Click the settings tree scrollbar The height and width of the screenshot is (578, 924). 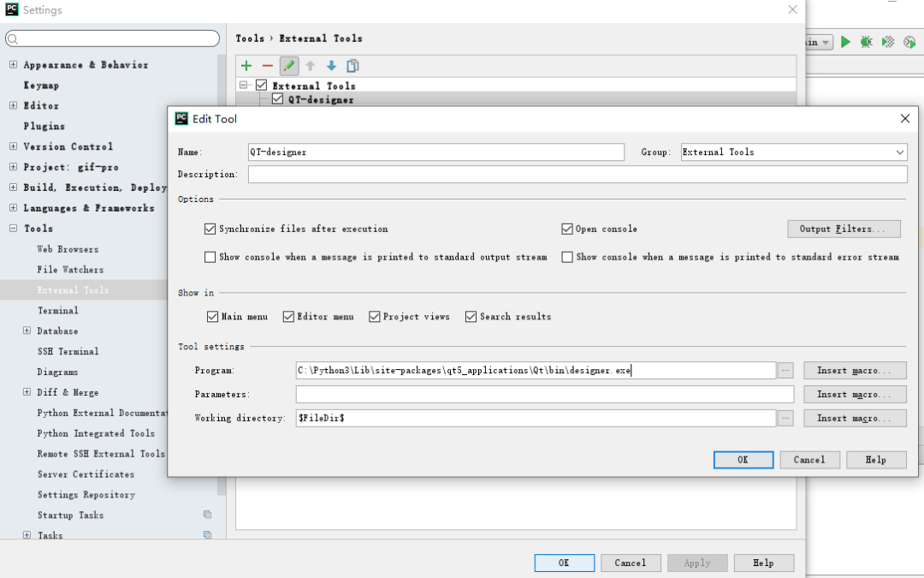[x=222, y=274]
